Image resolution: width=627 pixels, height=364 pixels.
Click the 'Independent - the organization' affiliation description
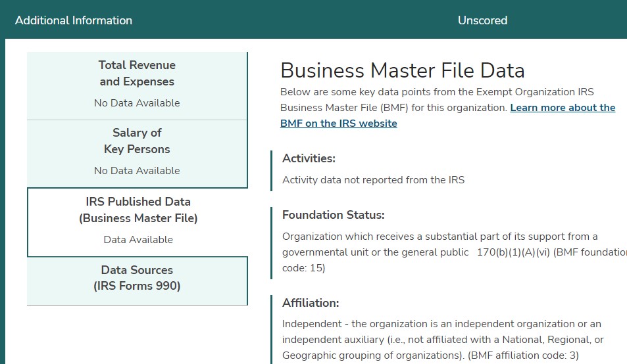click(x=441, y=324)
